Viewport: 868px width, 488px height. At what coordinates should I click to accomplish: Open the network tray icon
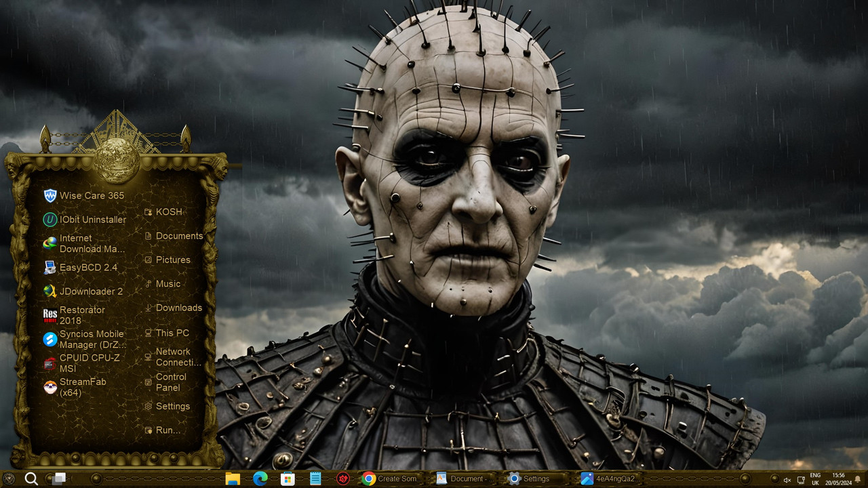click(x=801, y=479)
